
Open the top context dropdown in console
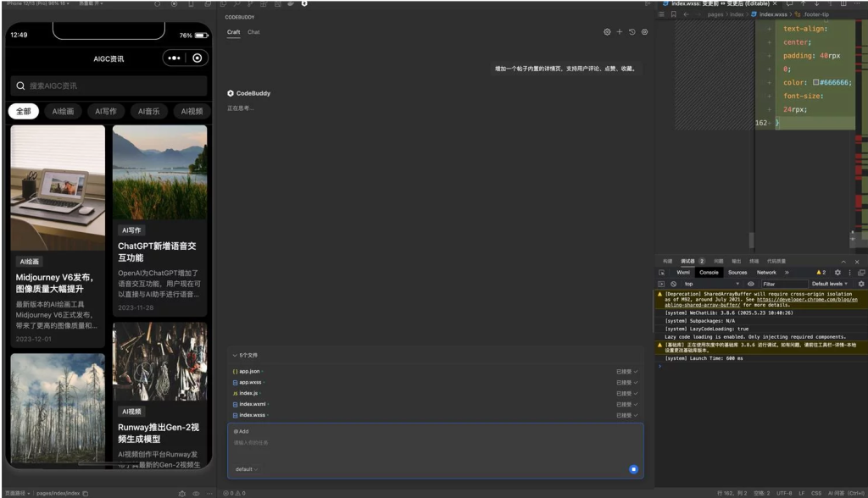pyautogui.click(x=712, y=284)
